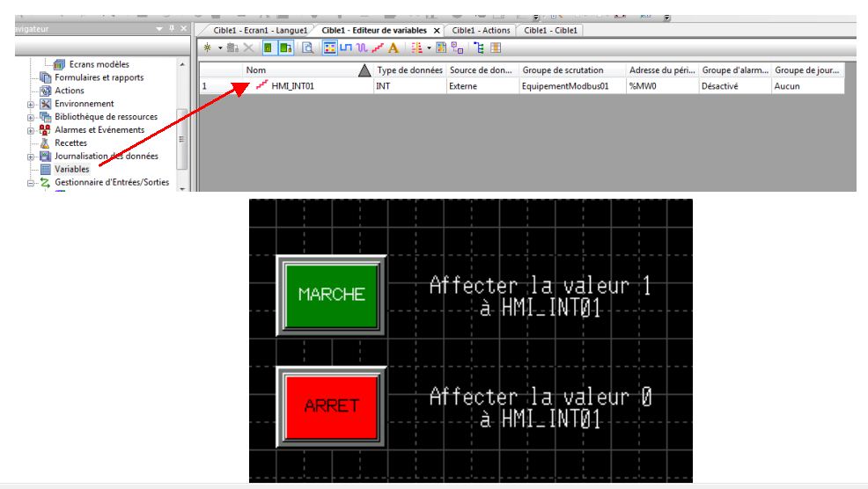
Task: Click the orange letter A string filter
Action: click(393, 47)
